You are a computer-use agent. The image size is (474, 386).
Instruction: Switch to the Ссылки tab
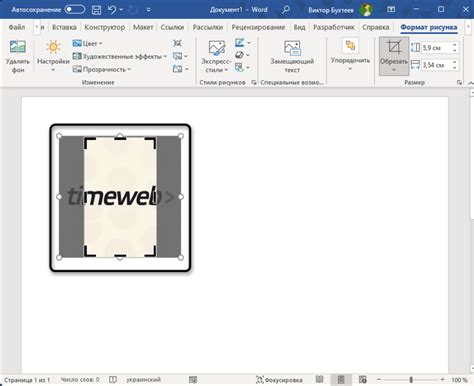pos(172,27)
